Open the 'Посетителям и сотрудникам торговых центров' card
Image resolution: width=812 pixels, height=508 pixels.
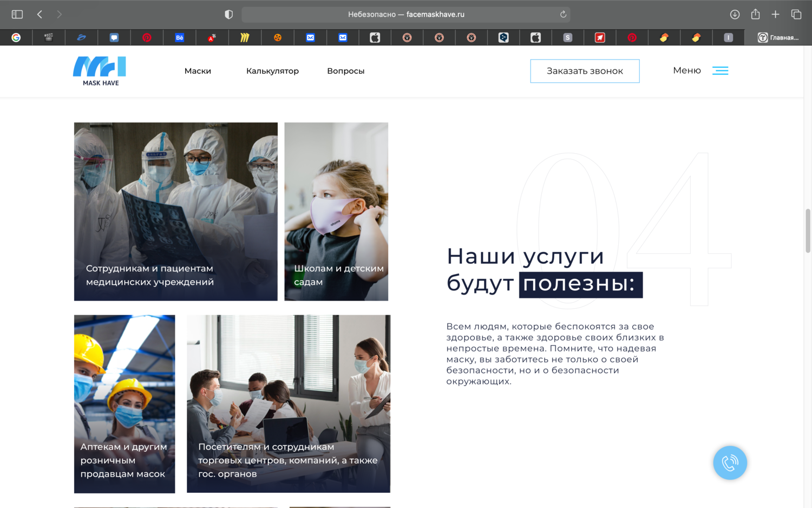click(x=289, y=404)
